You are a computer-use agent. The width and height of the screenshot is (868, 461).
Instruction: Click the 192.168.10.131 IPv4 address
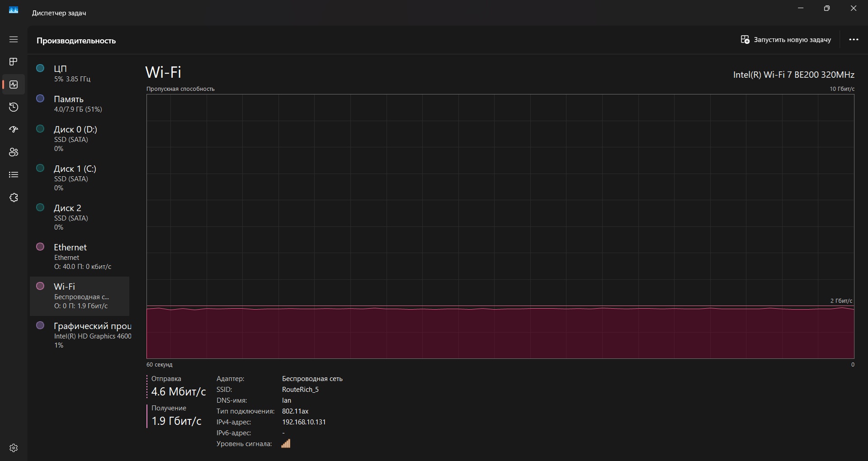[x=304, y=422]
